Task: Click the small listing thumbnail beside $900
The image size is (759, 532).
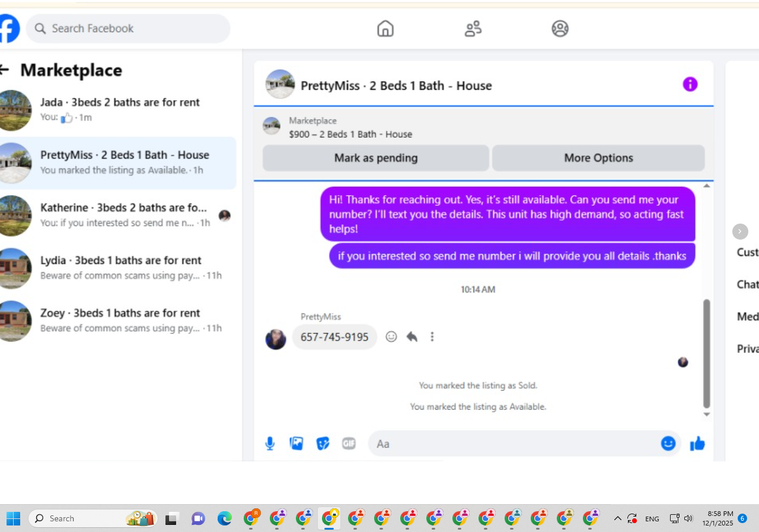Action: click(272, 126)
